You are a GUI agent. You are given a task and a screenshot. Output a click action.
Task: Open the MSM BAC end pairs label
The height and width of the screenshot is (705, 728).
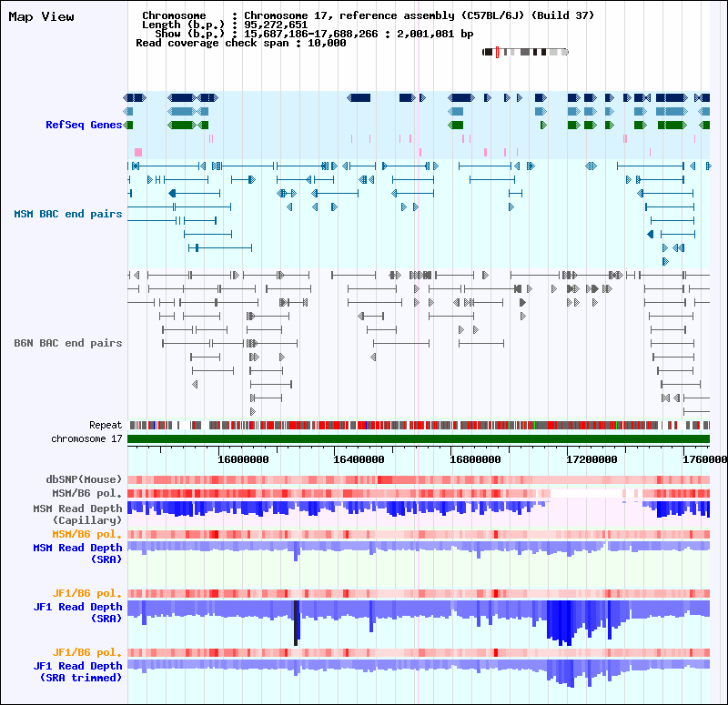click(68, 214)
